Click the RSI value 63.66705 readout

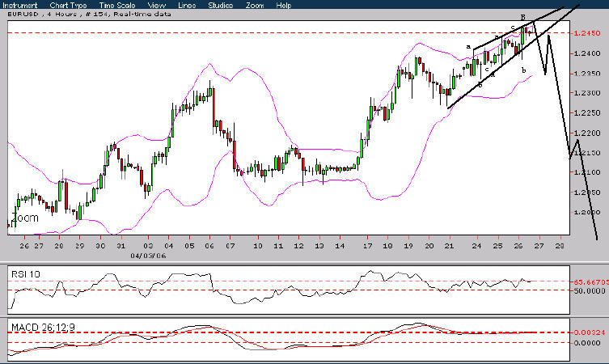pos(590,282)
